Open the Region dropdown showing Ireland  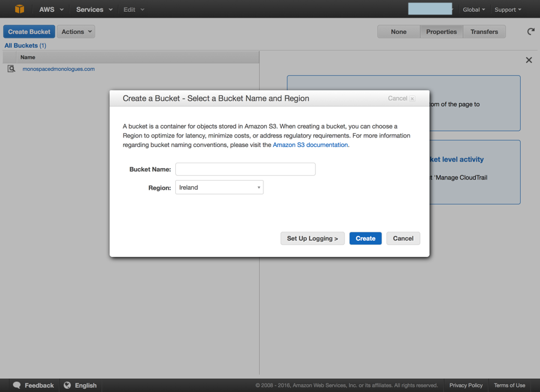point(220,187)
